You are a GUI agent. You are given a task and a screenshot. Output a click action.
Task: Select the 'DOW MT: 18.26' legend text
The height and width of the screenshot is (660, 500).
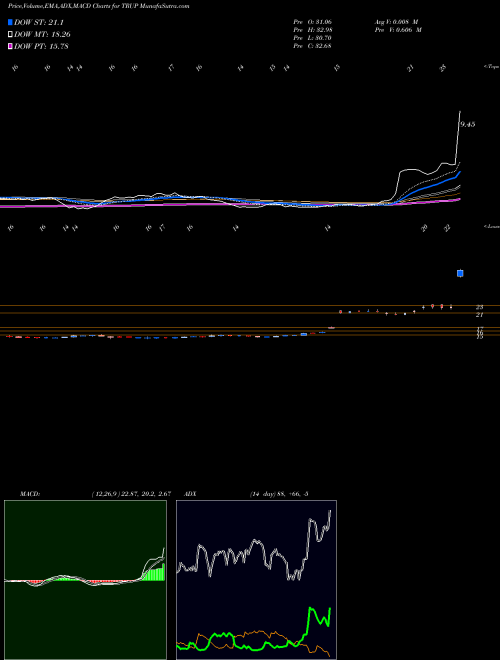(42, 35)
